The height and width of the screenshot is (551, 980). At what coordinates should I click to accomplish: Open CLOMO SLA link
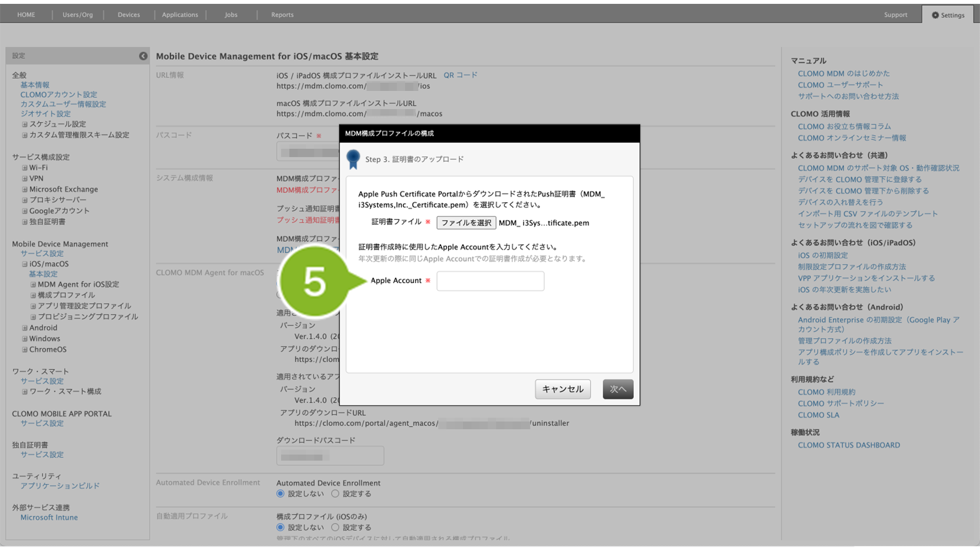click(x=819, y=415)
